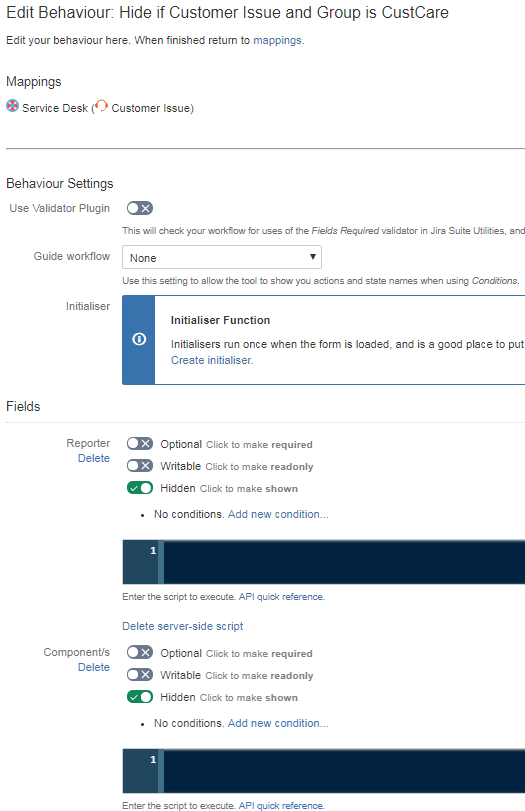This screenshot has width=525, height=811.
Task: Toggle Reporter Writable switch to readonly
Action: point(140,466)
